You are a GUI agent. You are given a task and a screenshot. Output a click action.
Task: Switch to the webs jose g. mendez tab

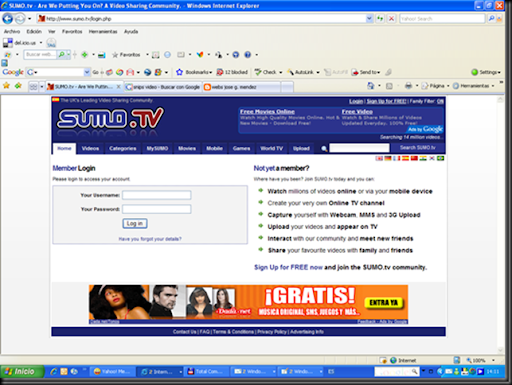point(242,87)
